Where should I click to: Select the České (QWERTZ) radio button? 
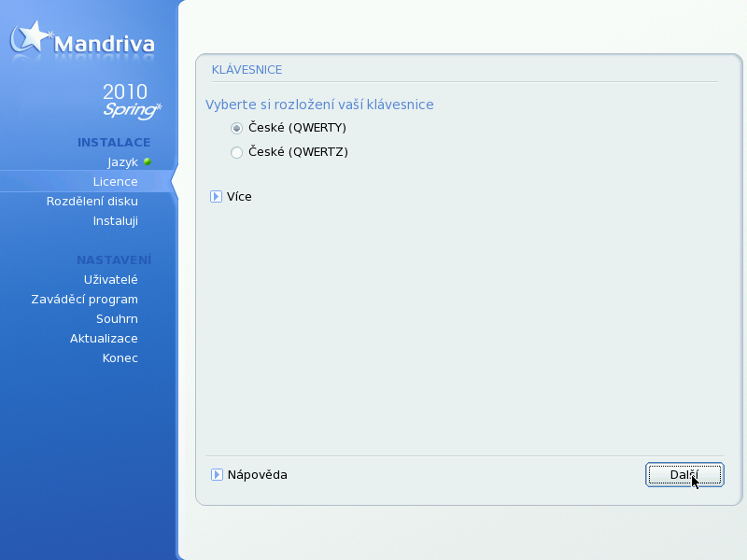click(236, 152)
